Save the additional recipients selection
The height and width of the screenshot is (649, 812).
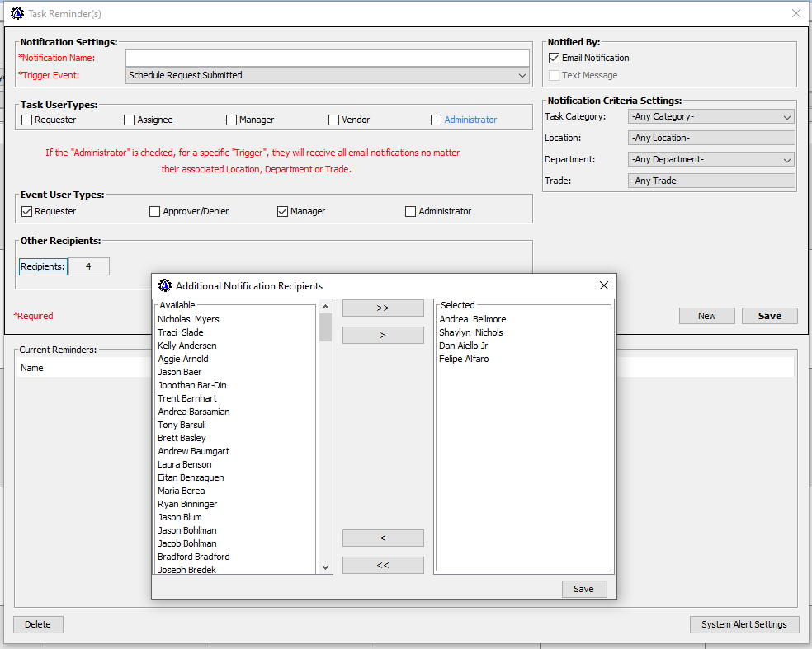583,589
